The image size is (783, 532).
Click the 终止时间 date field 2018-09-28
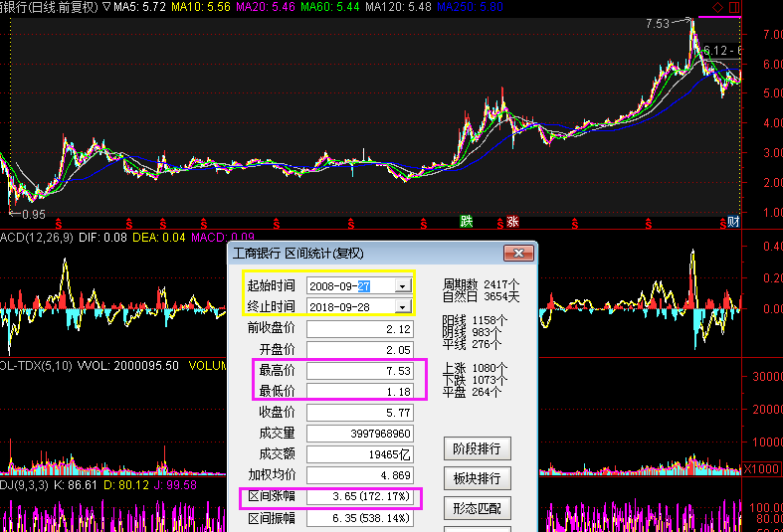[359, 307]
